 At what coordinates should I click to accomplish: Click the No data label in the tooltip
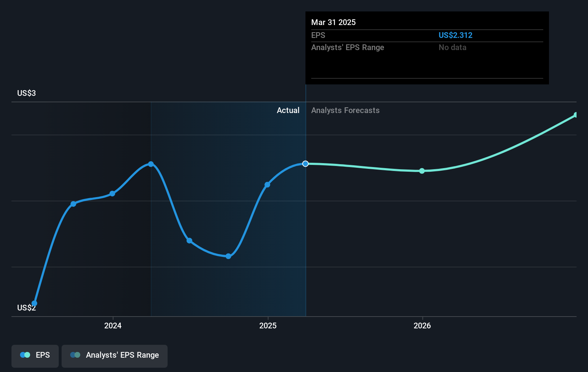[x=452, y=47]
